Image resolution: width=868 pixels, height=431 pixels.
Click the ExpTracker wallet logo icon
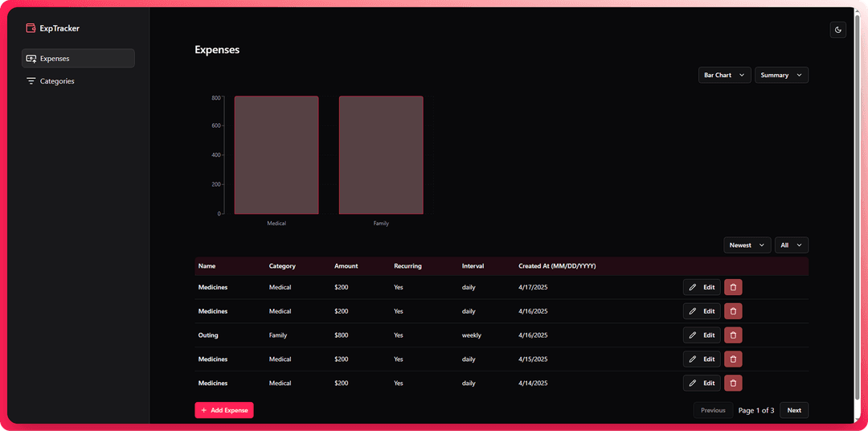coord(31,28)
